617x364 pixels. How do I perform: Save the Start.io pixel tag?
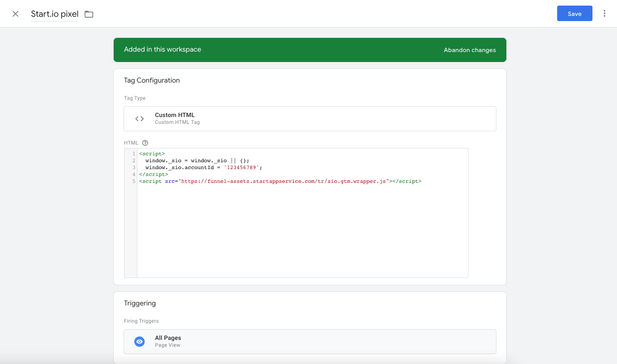(574, 13)
